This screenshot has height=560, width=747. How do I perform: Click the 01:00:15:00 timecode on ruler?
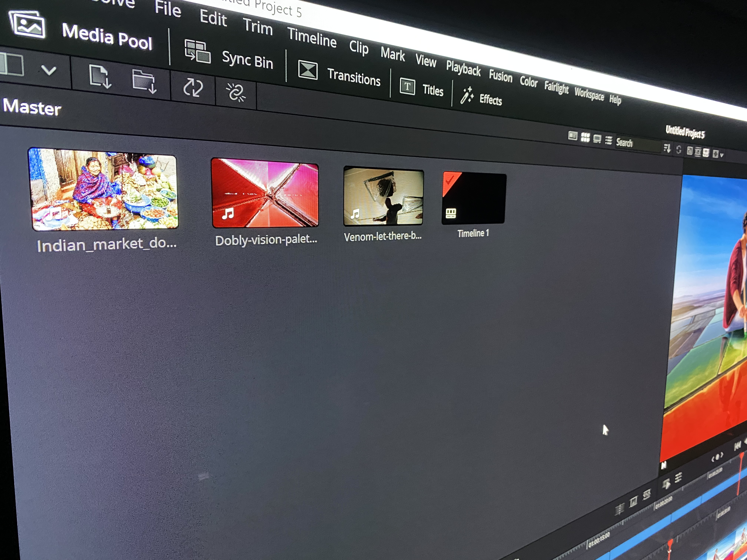click(599, 539)
